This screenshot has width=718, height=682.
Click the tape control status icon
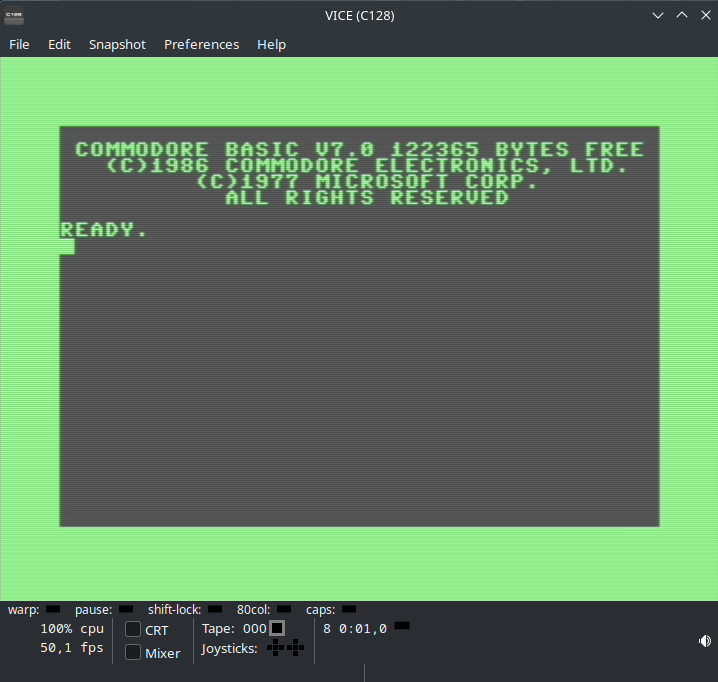pyautogui.click(x=277, y=628)
